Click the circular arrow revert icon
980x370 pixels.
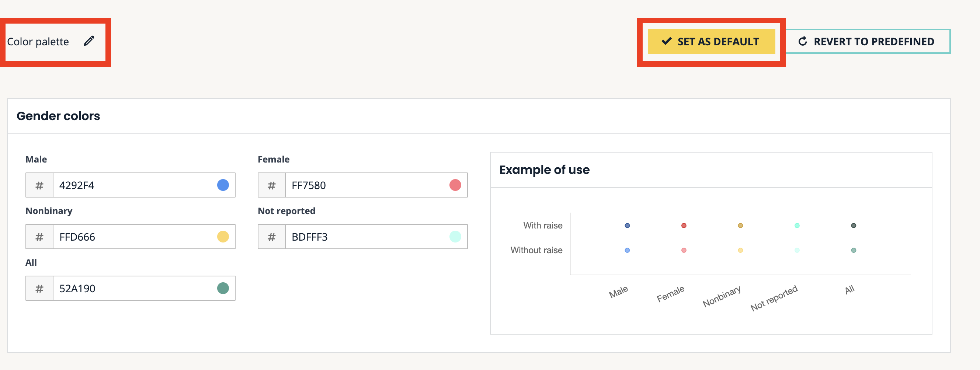[803, 41]
